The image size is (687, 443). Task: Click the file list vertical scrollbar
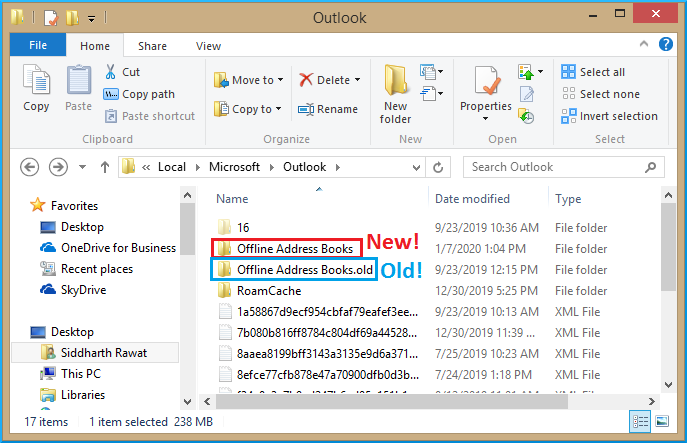669,247
